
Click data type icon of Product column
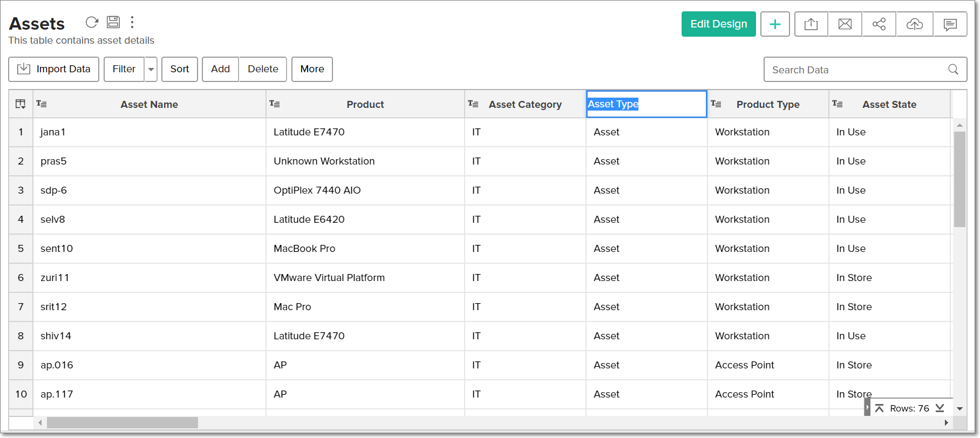(275, 104)
